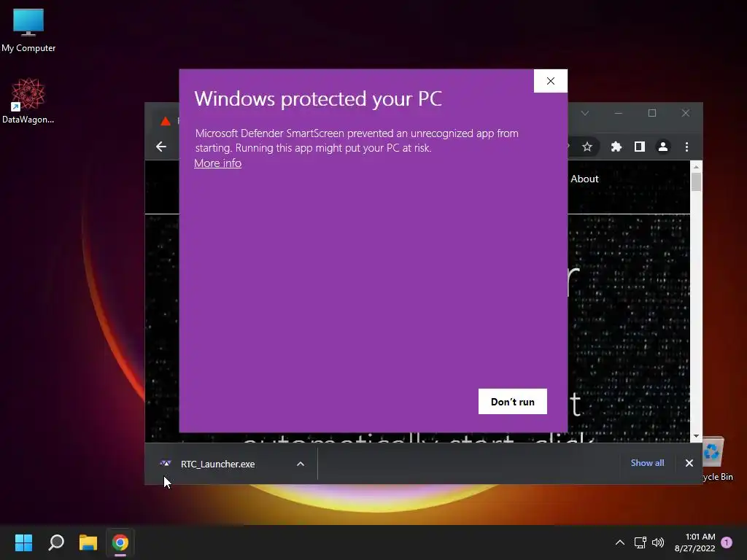Click the red triangle tab icon in Chrome
This screenshot has height=560, width=747.
(x=166, y=121)
